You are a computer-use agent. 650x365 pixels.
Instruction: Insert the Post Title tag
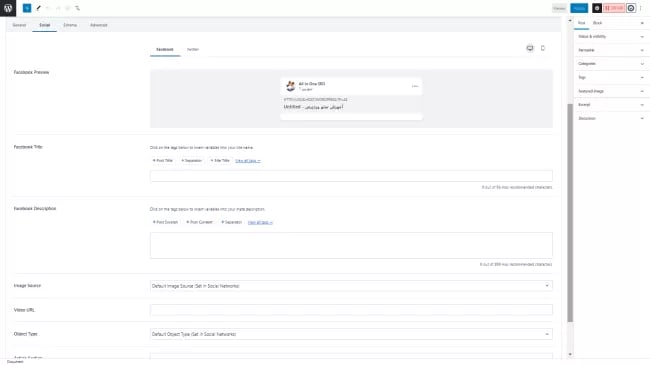point(162,161)
